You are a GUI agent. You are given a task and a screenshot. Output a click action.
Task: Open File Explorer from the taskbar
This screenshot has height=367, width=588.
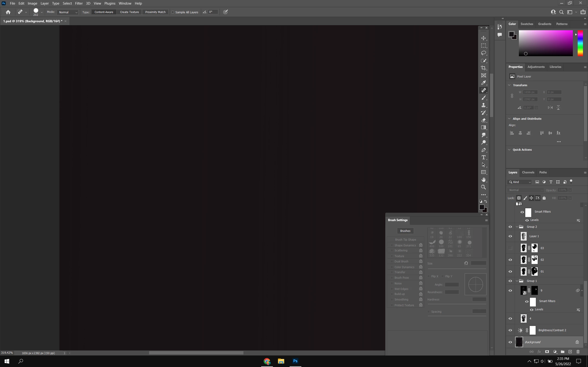coord(281,361)
